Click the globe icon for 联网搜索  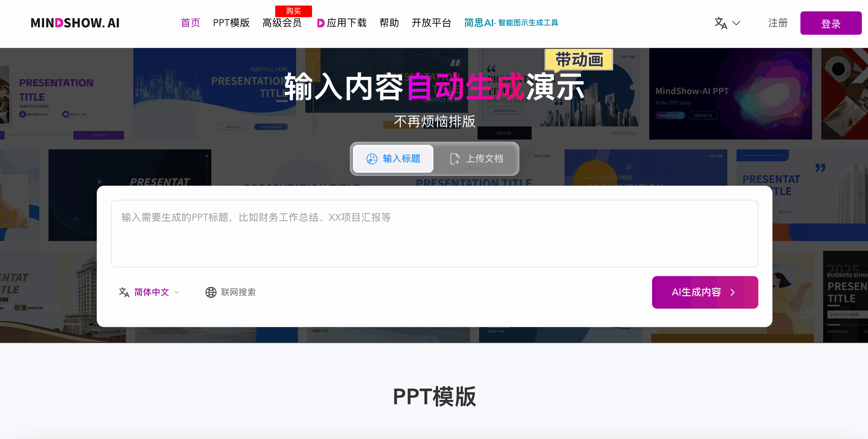click(x=211, y=292)
